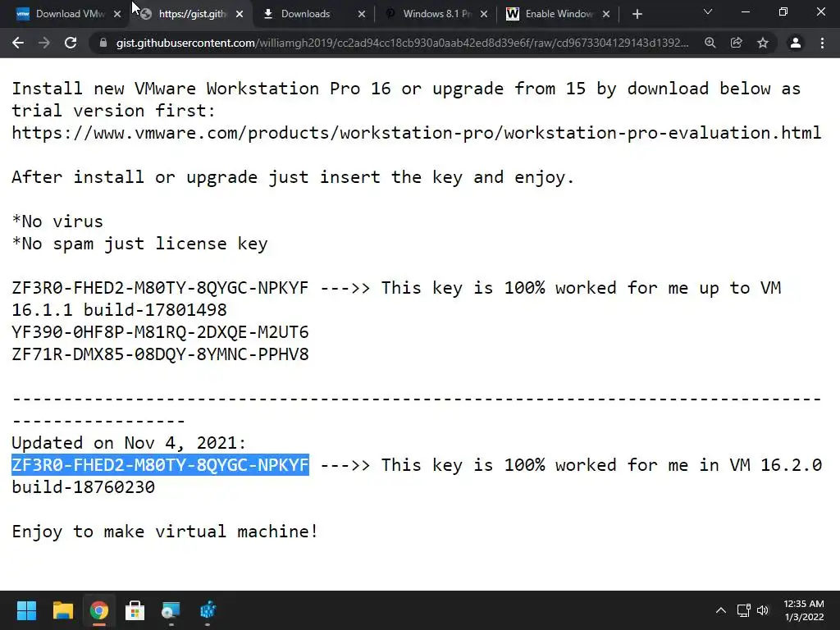Click the YF390-0HF8P key line
The width and height of the screenshot is (840, 630).
coord(160,332)
